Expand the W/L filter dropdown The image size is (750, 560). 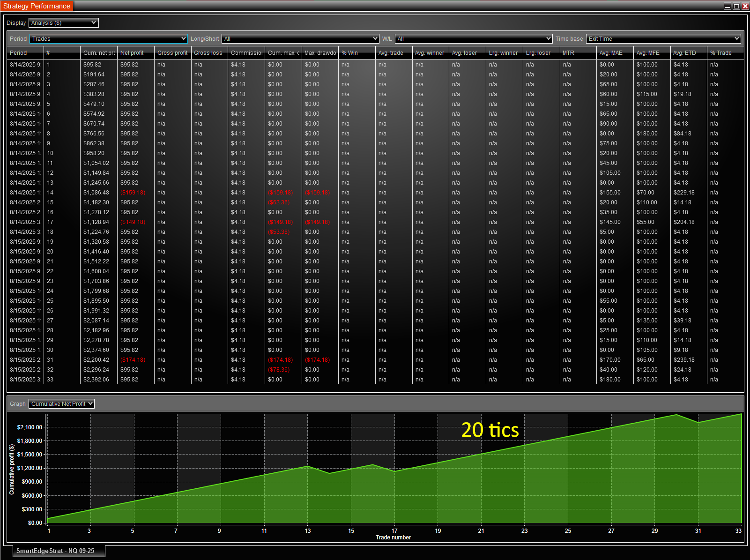pos(474,39)
